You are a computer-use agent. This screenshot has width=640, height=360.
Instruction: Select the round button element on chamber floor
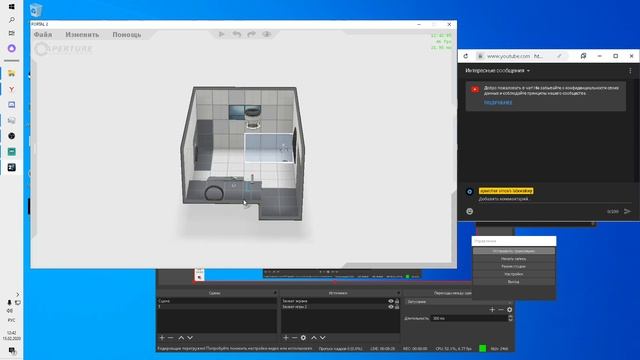click(213, 193)
